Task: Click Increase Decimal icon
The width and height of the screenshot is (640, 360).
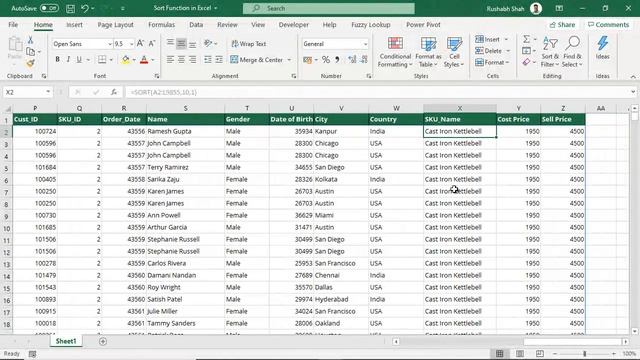Action: pyautogui.click(x=352, y=60)
